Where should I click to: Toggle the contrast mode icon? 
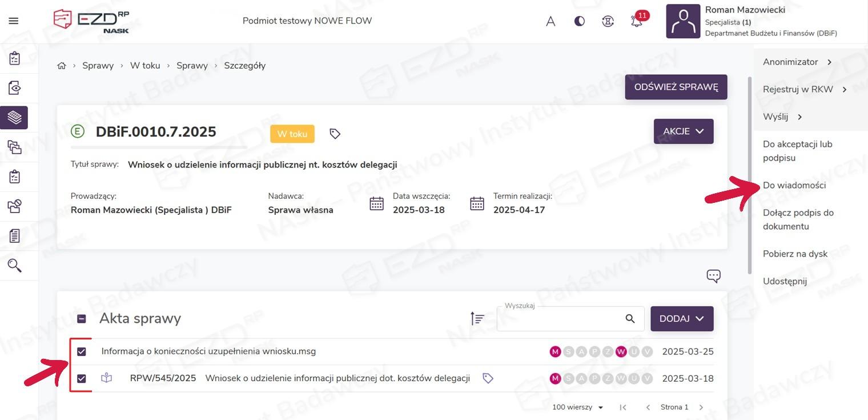(580, 22)
